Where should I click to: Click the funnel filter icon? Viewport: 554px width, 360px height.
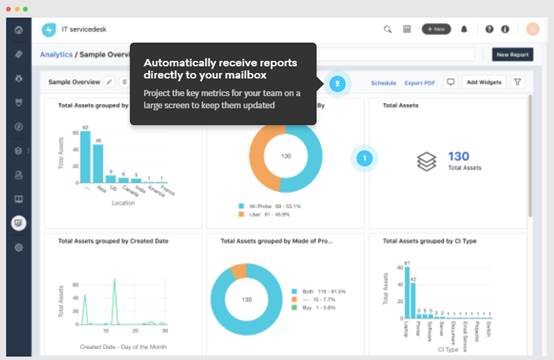(x=517, y=82)
